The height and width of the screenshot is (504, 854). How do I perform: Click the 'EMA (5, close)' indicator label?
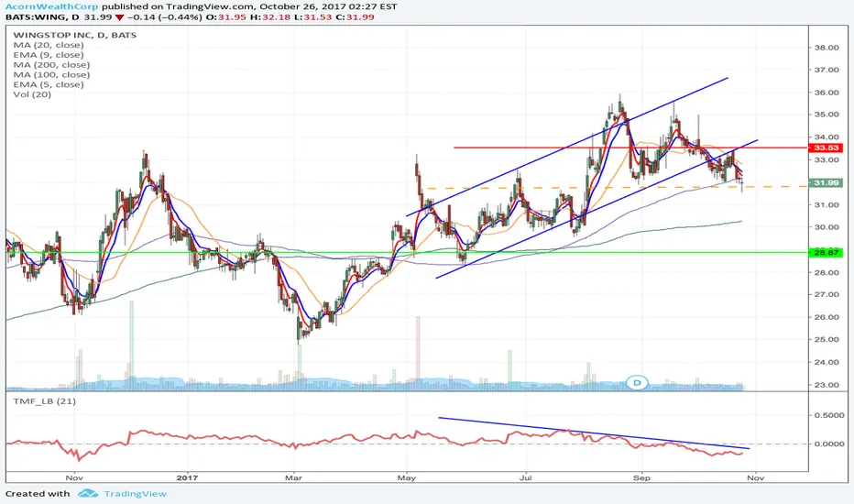coord(49,84)
